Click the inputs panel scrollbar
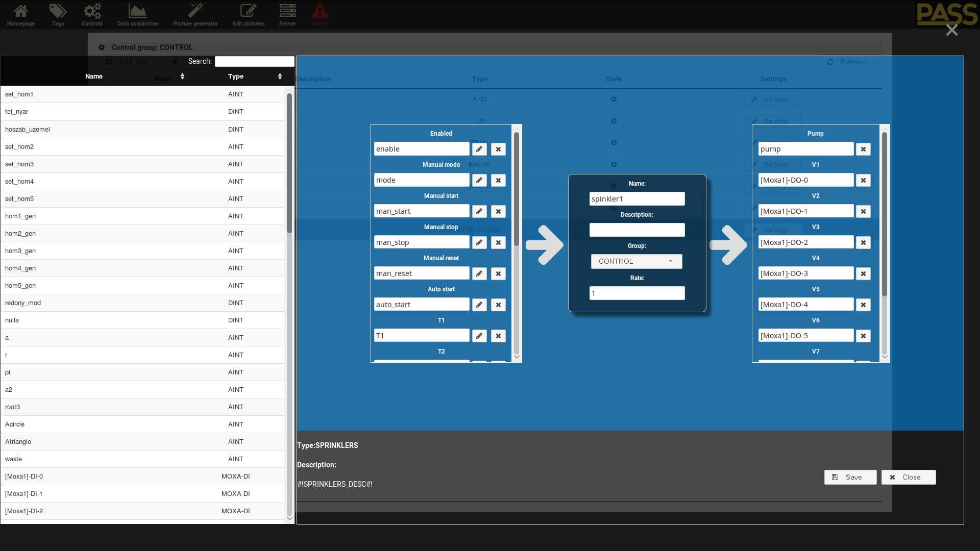 tap(517, 189)
